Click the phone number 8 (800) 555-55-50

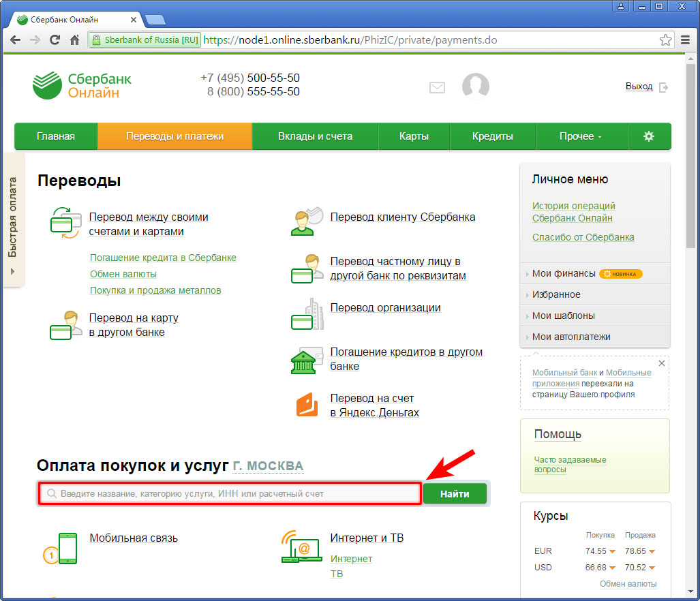pos(253,92)
